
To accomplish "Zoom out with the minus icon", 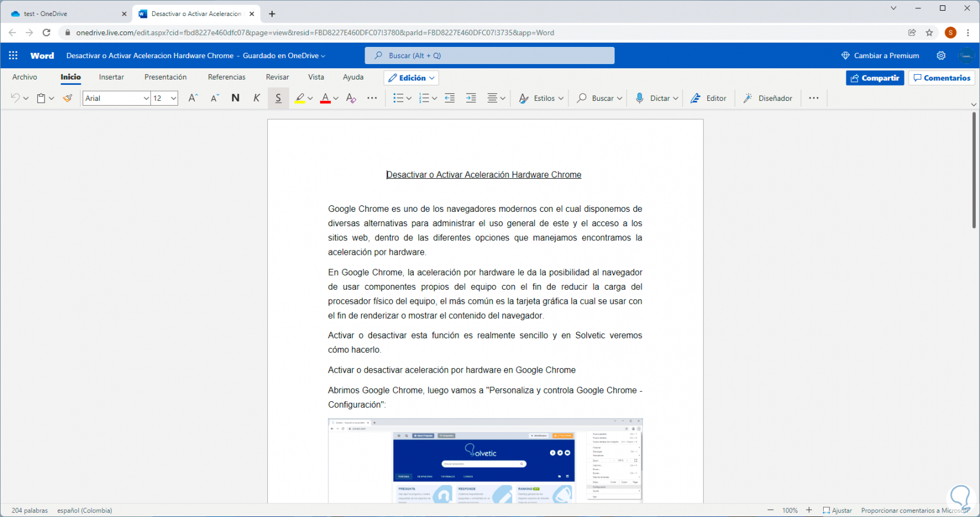I will 770,510.
